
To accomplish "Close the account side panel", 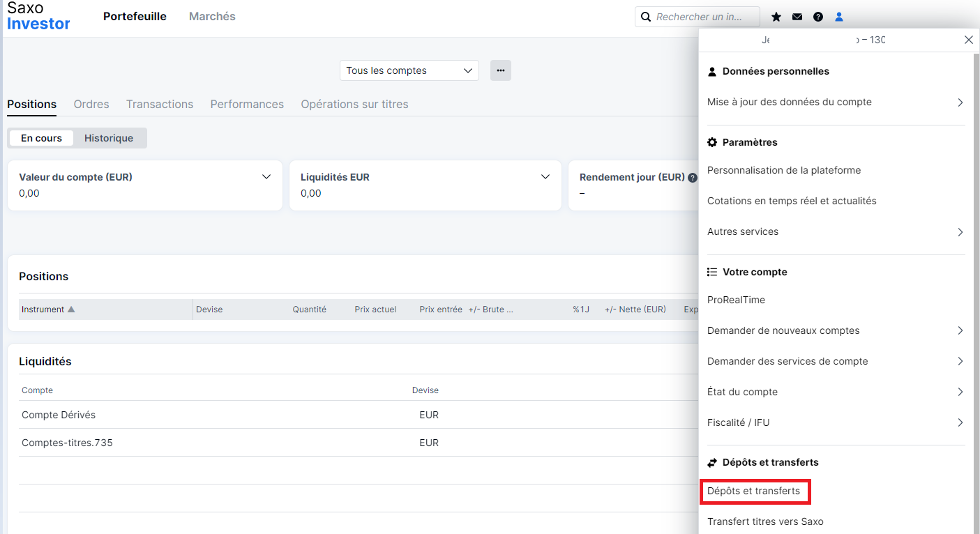I will [x=969, y=40].
